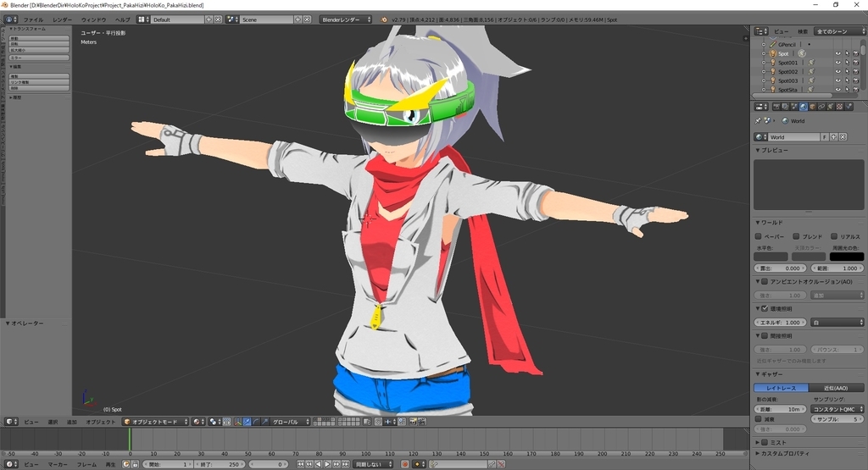Open the Object properties tab icon

click(813, 107)
